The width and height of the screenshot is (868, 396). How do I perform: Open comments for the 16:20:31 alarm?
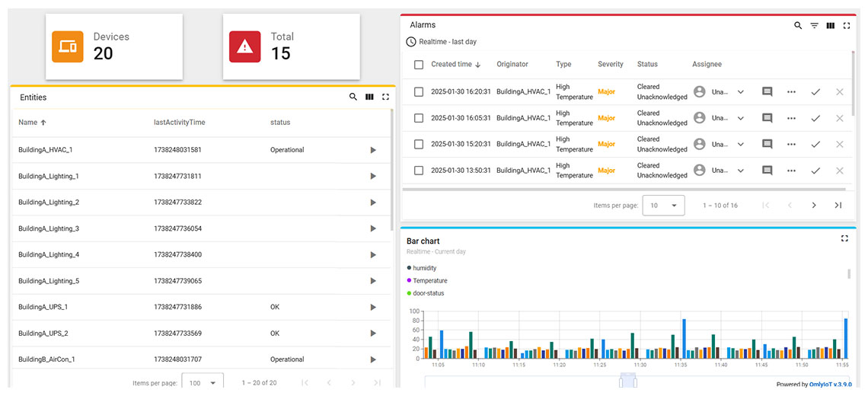(767, 92)
